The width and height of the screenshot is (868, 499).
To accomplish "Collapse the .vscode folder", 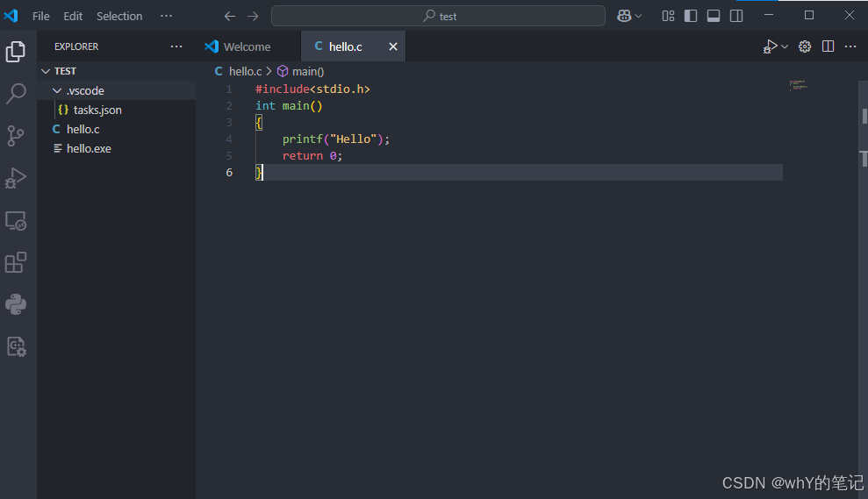I will coord(57,90).
